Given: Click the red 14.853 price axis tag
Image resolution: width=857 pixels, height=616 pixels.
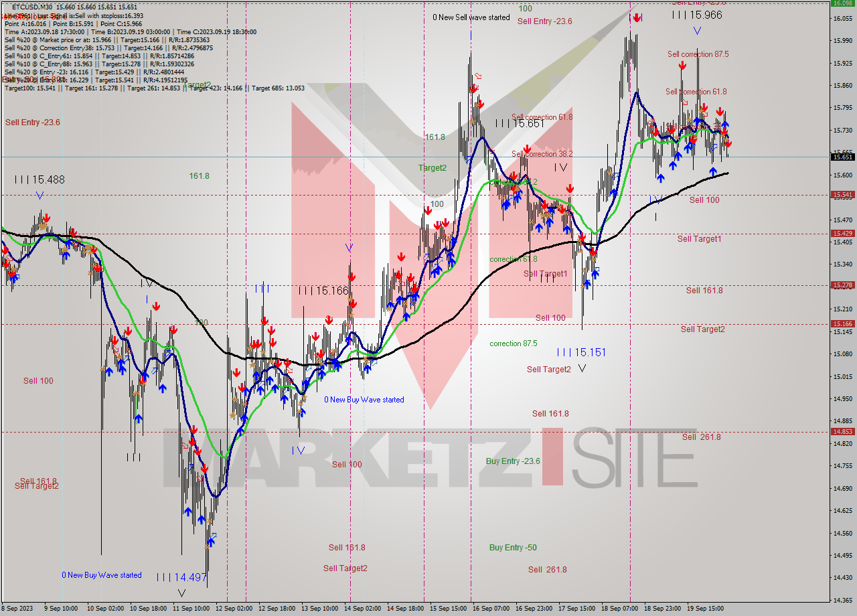Looking at the screenshot, I should (842, 431).
